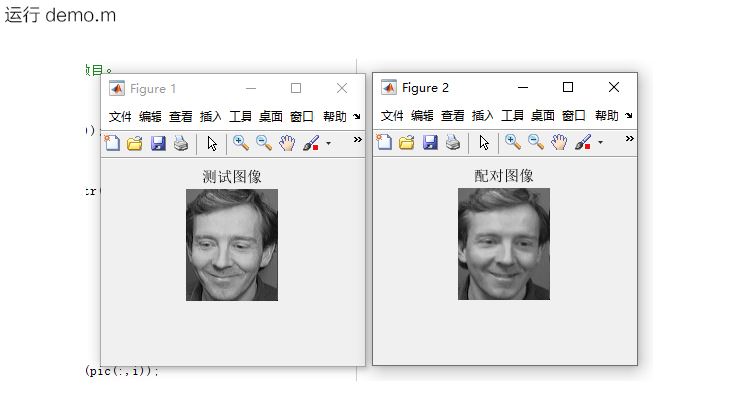This screenshot has height=401, width=737.
Task: Open brush tool dropdown arrow in Figure 1
Action: click(328, 143)
